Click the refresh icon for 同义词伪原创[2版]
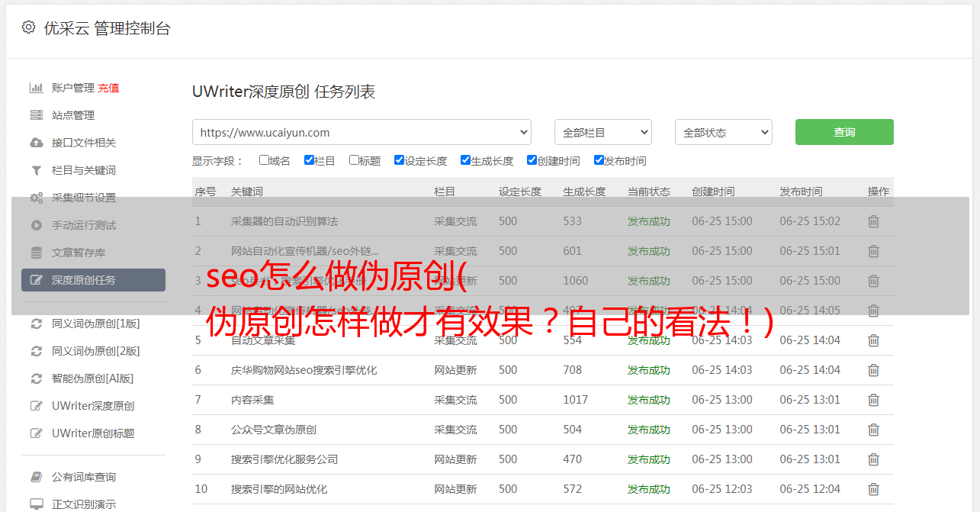The image size is (980, 512). pos(36,351)
